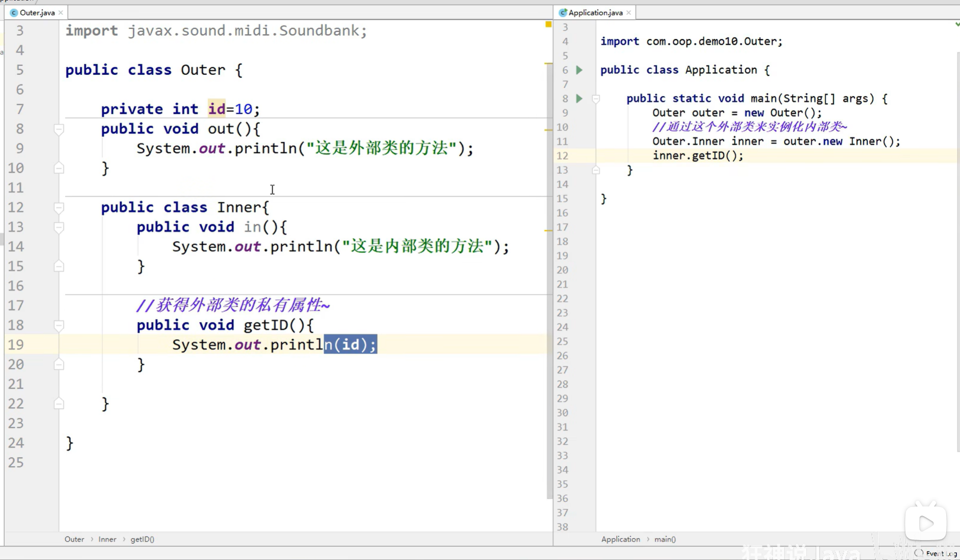Open the yellow inspection warning indicator in Outer.java
Image resolution: width=960 pixels, height=560 pixels.
click(548, 24)
